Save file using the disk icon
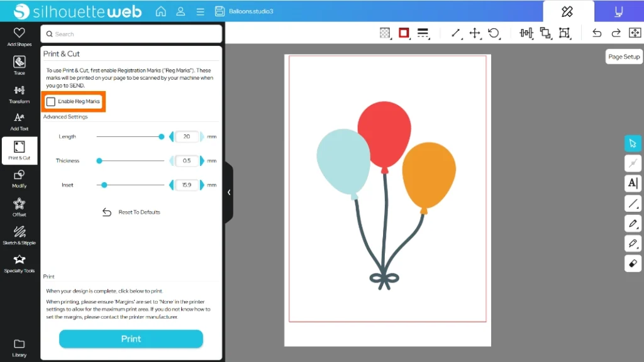The height and width of the screenshot is (362, 644). coord(219,11)
